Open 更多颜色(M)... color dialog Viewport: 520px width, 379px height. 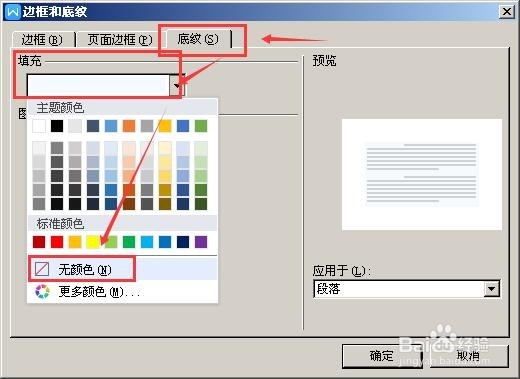tap(123, 292)
